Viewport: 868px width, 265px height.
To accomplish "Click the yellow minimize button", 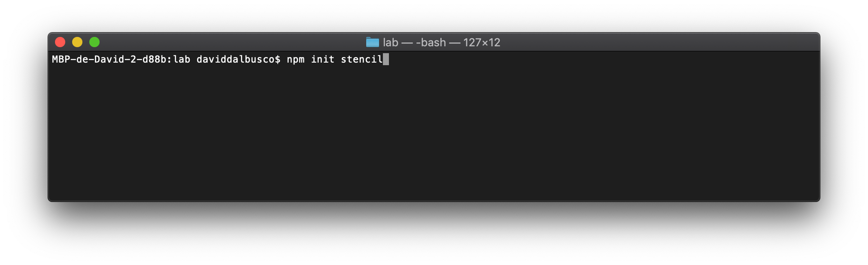I will point(77,42).
